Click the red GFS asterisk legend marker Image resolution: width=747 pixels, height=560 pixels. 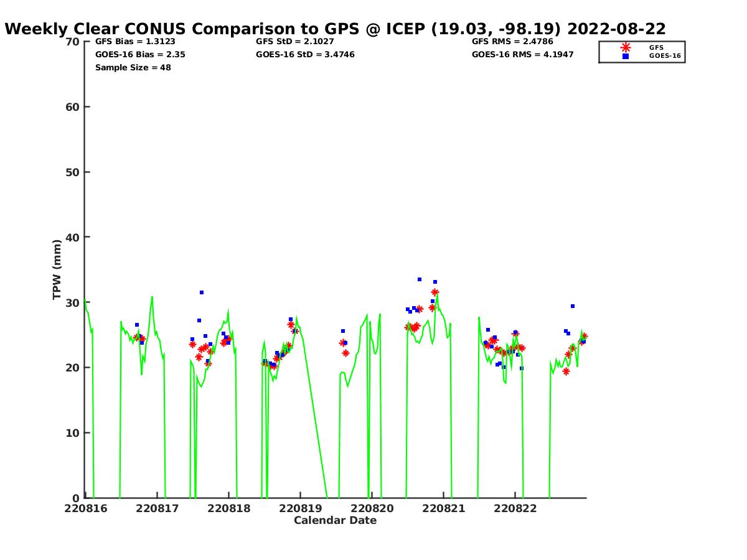[x=625, y=47]
